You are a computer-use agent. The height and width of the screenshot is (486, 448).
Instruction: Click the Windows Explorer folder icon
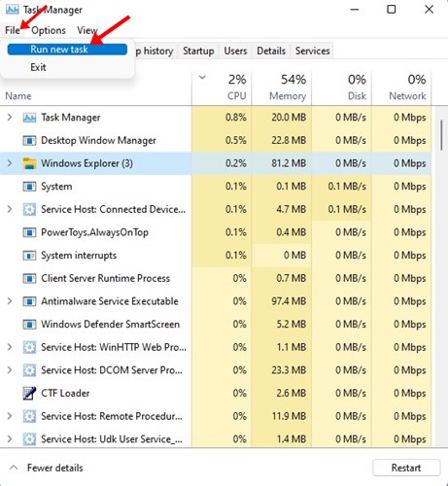click(x=29, y=163)
